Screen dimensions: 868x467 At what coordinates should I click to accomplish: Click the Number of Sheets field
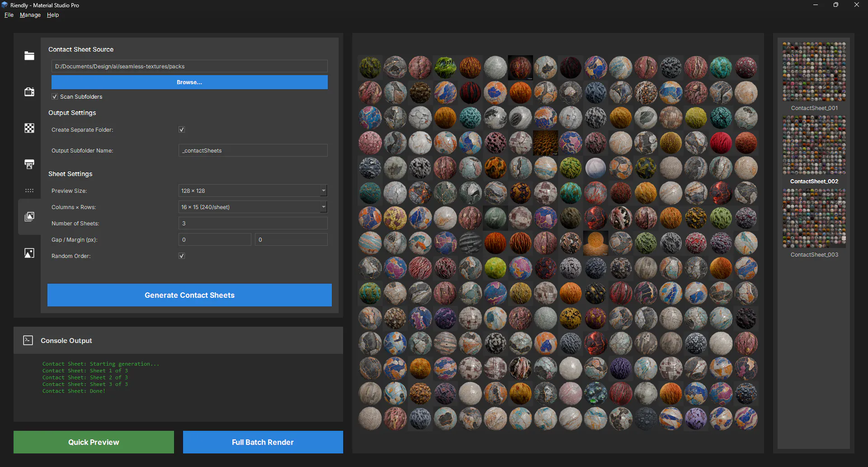pyautogui.click(x=253, y=224)
